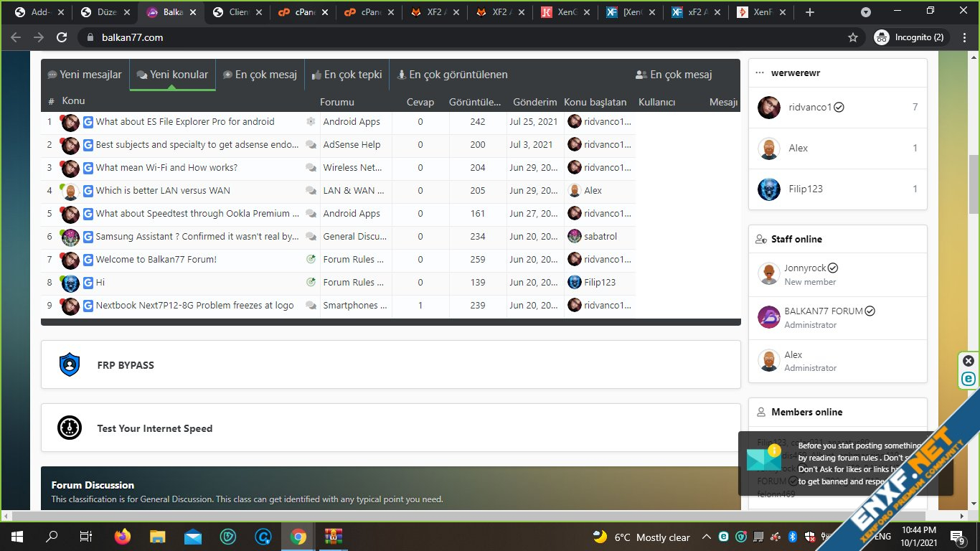Screen dimensions: 980x551
Task: Open thread "Welcome to Balkan77 Forum!"
Action: (x=156, y=260)
